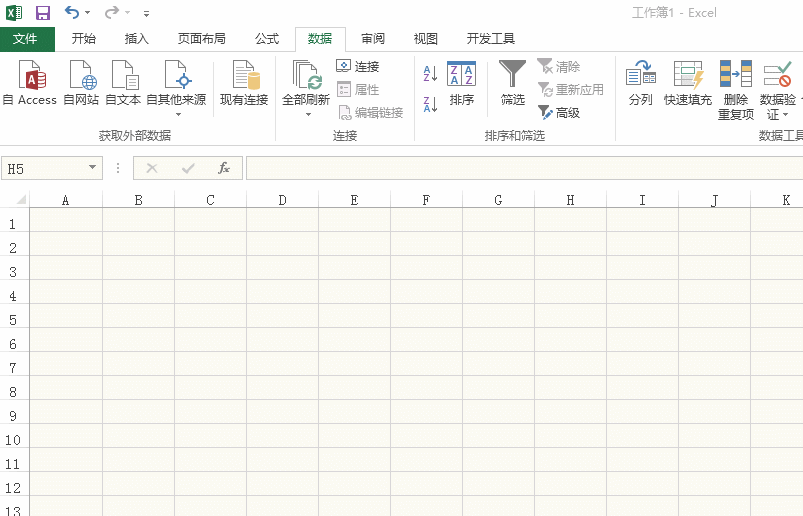Select row 1 header
Screen dimensions: 803x516
14,220
